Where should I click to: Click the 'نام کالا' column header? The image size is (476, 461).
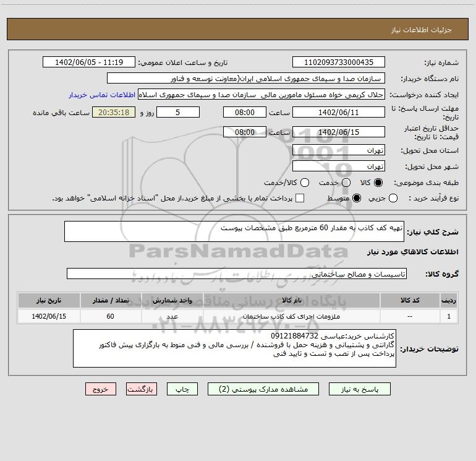coord(291,300)
